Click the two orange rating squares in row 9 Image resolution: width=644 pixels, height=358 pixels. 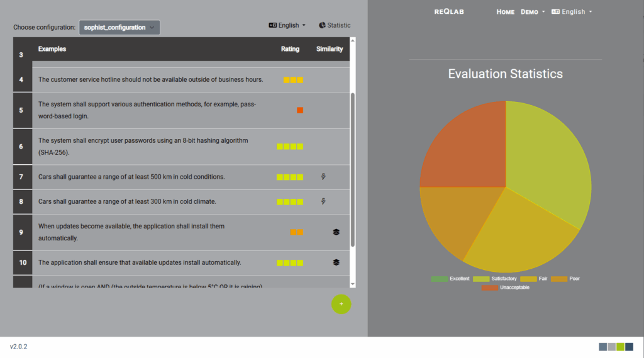pos(297,233)
